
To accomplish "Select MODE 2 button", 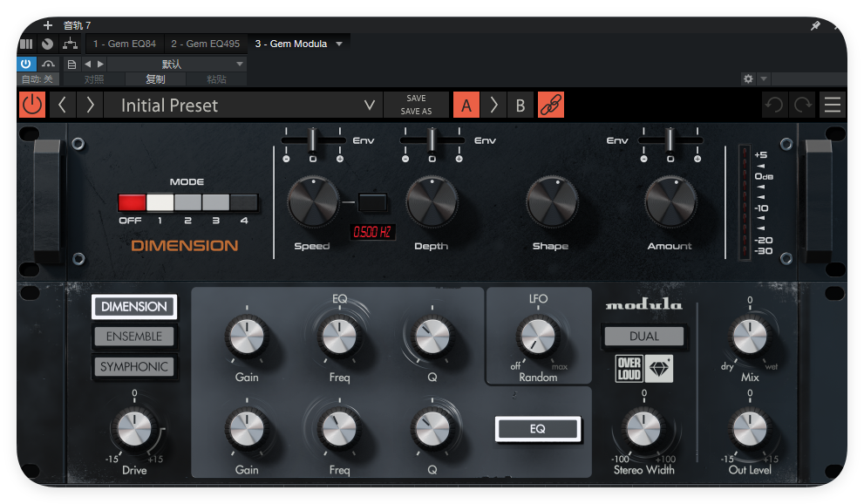I will [x=188, y=202].
